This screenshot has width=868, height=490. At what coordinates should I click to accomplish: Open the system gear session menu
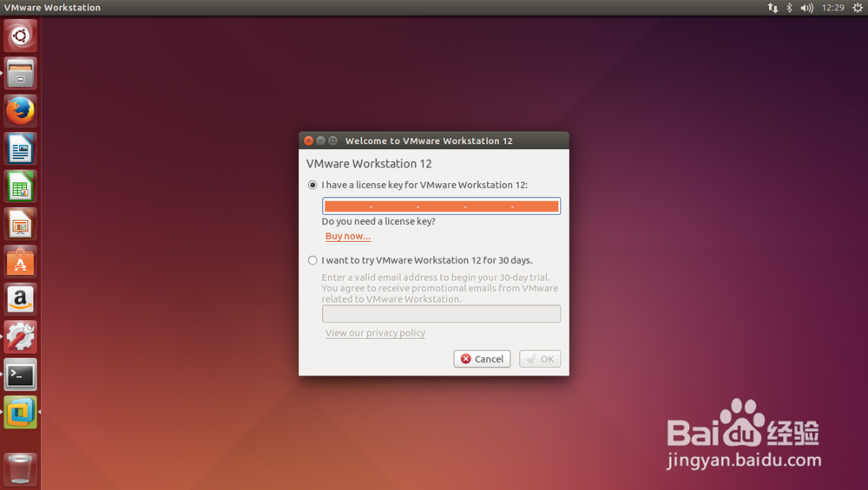click(x=858, y=8)
